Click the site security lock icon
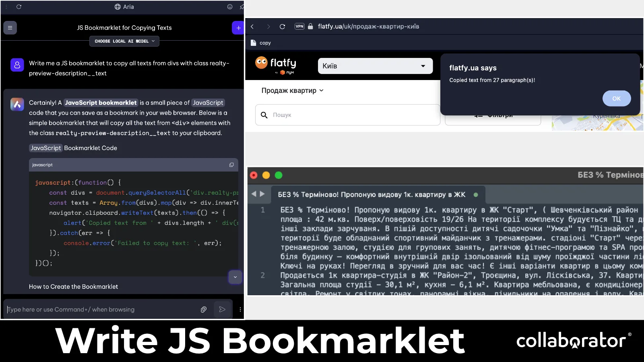 coord(310,27)
